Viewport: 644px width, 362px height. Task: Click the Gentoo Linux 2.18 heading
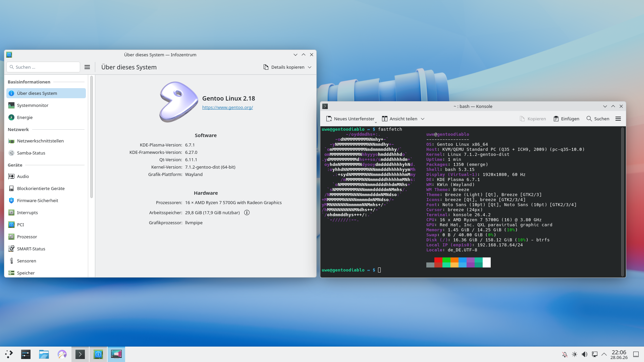(x=229, y=98)
